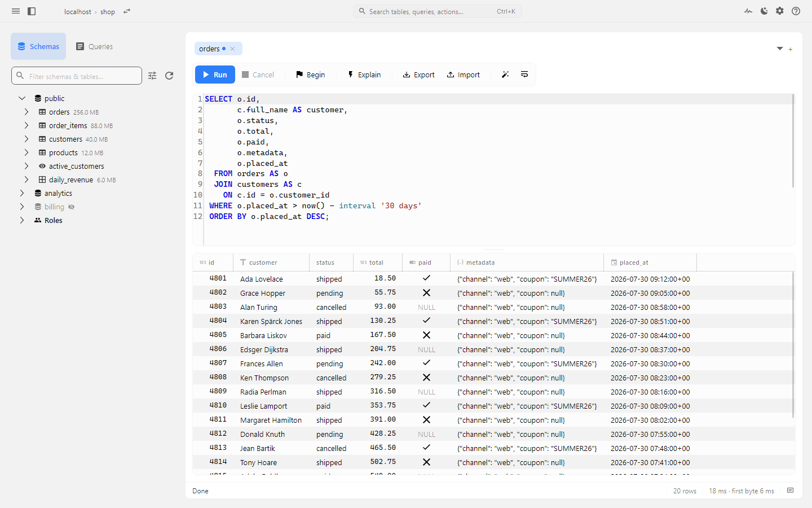Open the settings gear

[780, 11]
